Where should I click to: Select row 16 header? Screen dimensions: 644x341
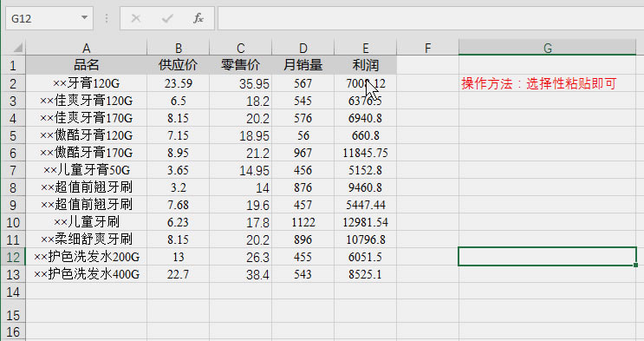tap(13, 331)
